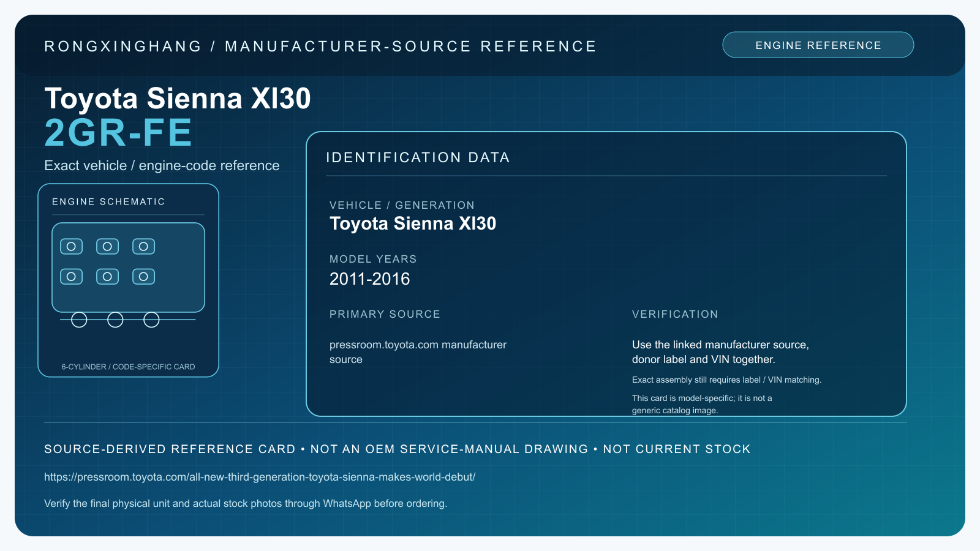Click the pressroom.toyota.com manufacturer source text

[x=418, y=352]
